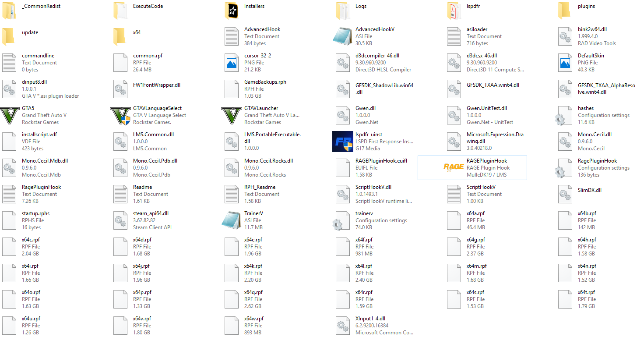Image resolution: width=644 pixels, height=344 pixels.
Task: Click the Gwen.dll file name
Action: (x=366, y=108)
